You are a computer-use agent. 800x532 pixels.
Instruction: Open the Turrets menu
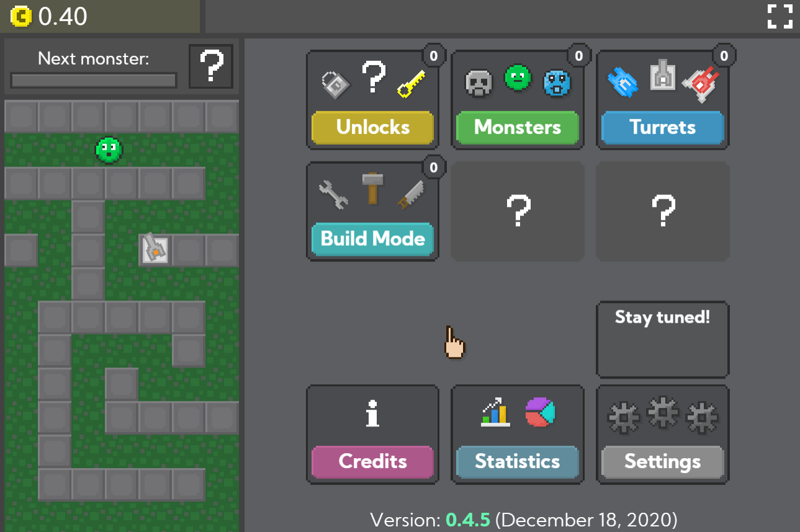click(663, 127)
